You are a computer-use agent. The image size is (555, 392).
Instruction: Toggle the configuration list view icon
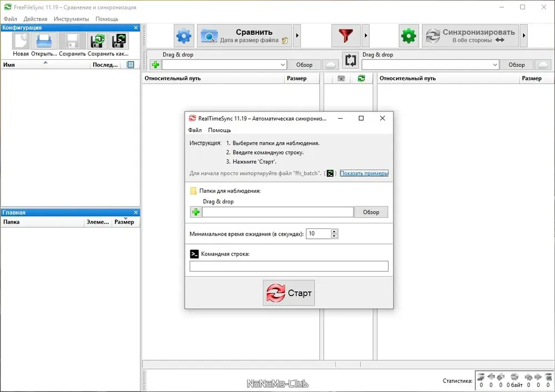[x=130, y=65]
